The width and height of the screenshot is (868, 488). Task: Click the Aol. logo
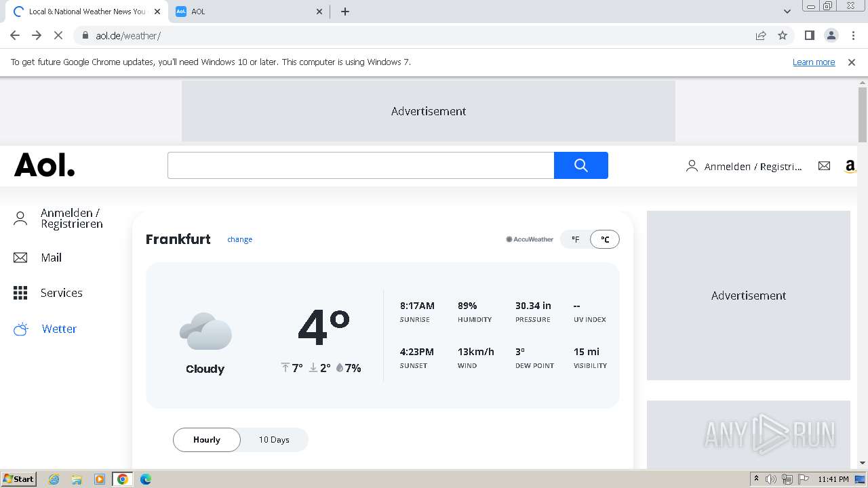(x=45, y=165)
